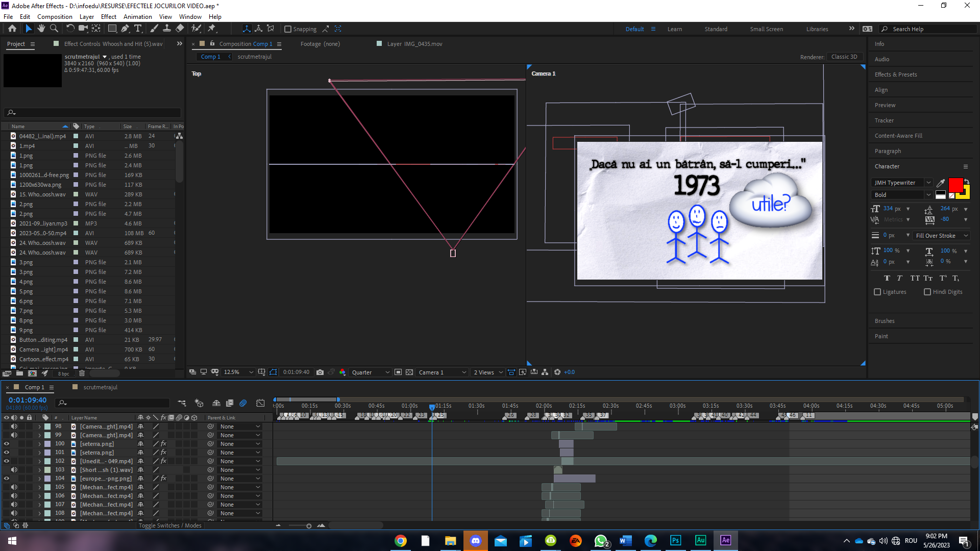Select the Horizontal Type tool

coord(138,29)
